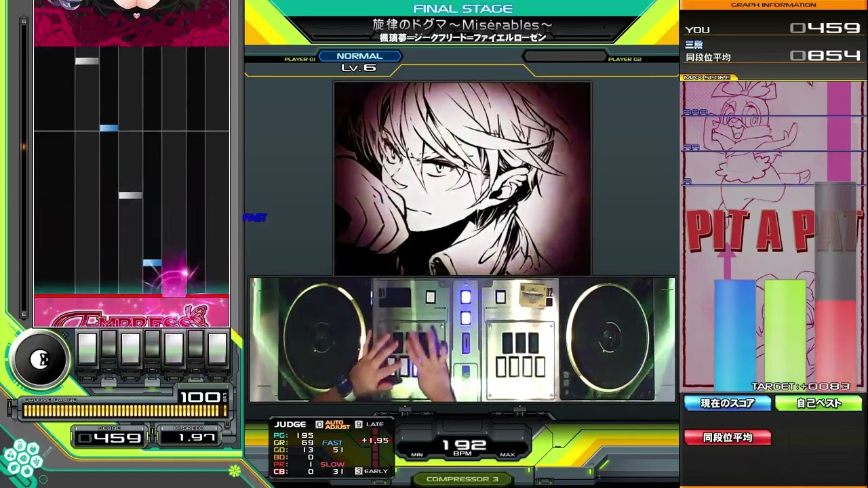Click the CB: 0 judge row
Image resolution: width=868 pixels, height=488 pixels.
294,472
